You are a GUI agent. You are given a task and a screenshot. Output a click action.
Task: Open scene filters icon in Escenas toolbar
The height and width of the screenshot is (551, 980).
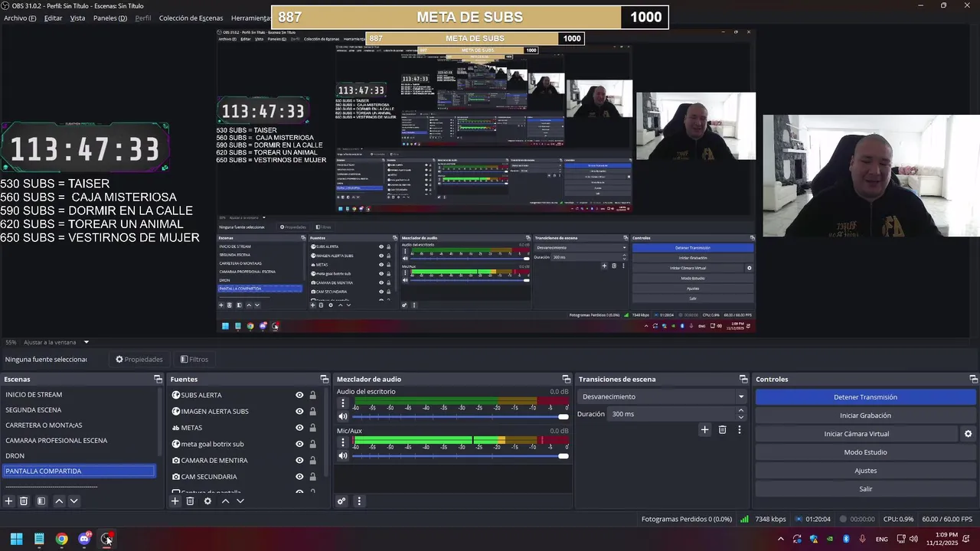(41, 501)
